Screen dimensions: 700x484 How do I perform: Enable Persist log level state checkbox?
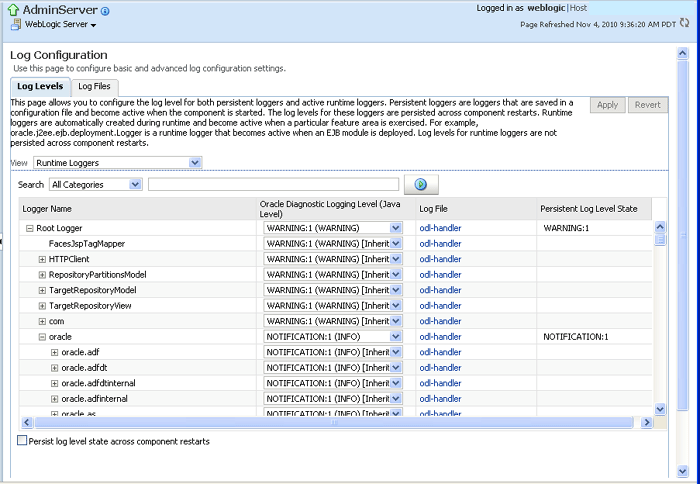(22, 441)
